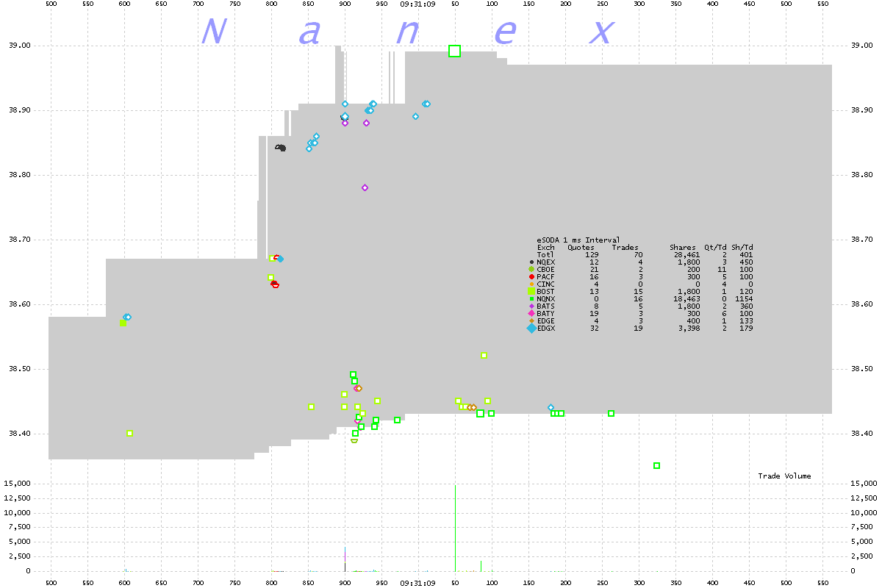
Task: Click the "Qt/Td" column header
Action: 716,247
